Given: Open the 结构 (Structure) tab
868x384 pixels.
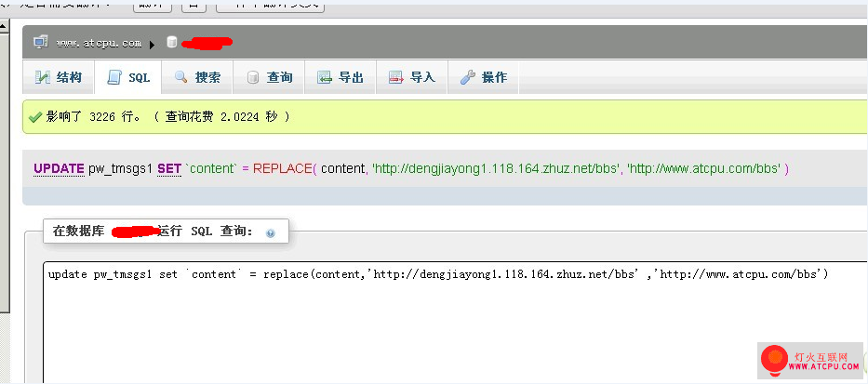Looking at the screenshot, I should click(58, 77).
